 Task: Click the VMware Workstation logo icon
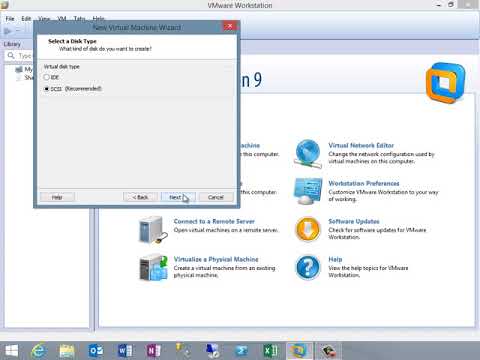(445, 82)
